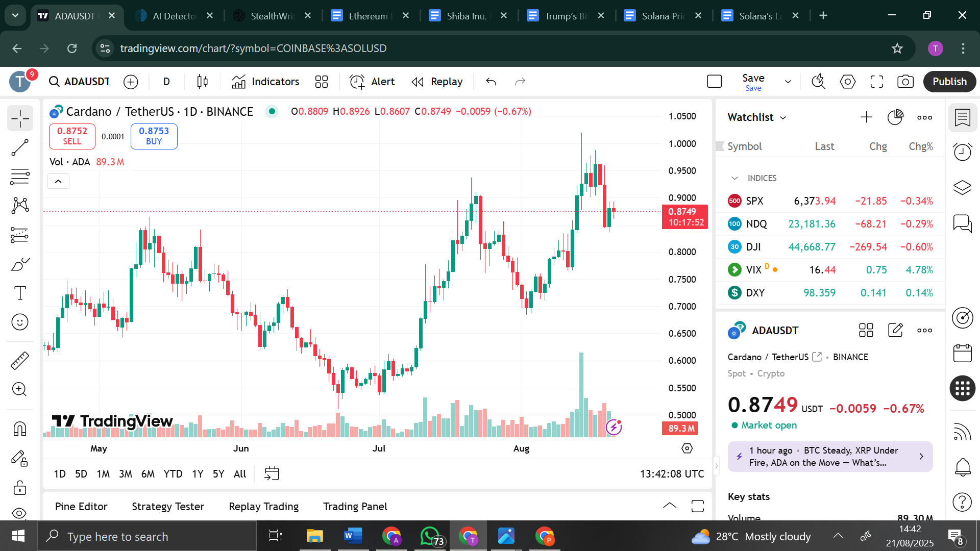Open ADAUSDT symbol search
This screenshot has width=980, height=551.
pos(80,82)
